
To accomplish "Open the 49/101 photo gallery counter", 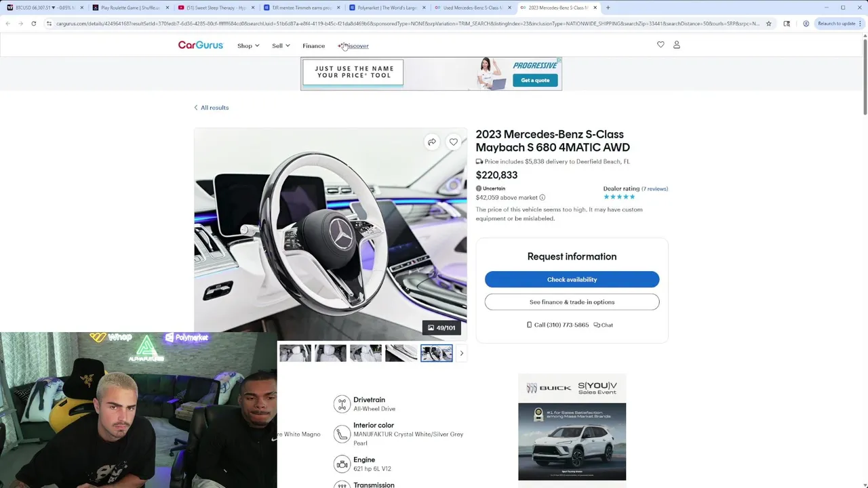I will [441, 328].
